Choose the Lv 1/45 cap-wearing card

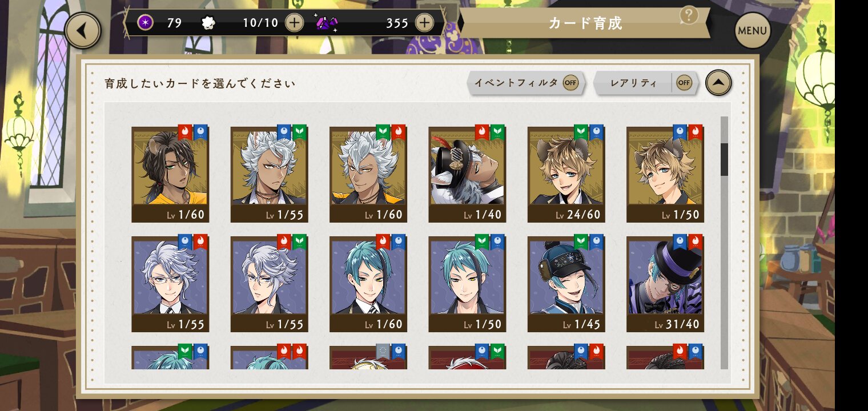coord(566,284)
